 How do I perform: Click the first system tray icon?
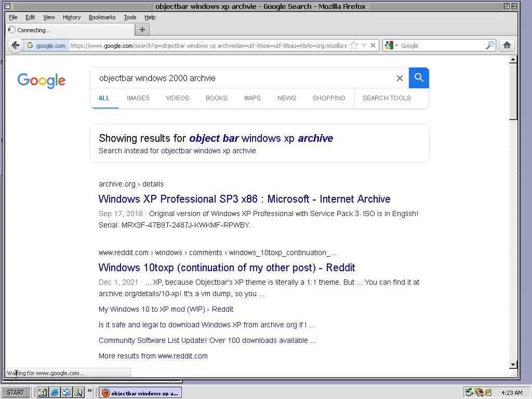tap(469, 393)
